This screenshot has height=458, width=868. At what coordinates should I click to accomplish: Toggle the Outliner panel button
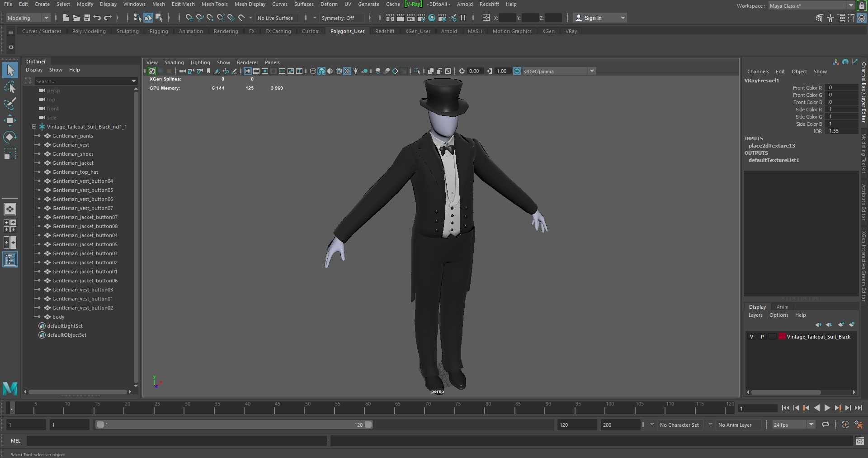pyautogui.click(x=10, y=259)
